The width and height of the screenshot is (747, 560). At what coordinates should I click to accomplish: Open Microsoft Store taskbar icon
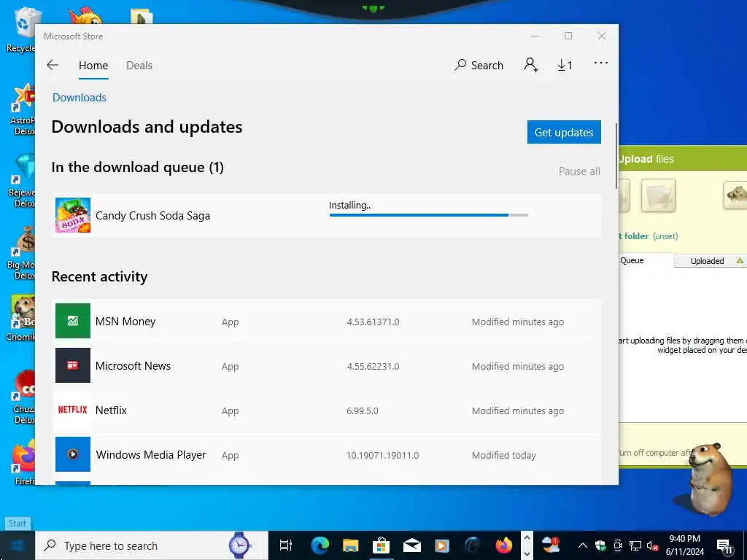pyautogui.click(x=381, y=545)
